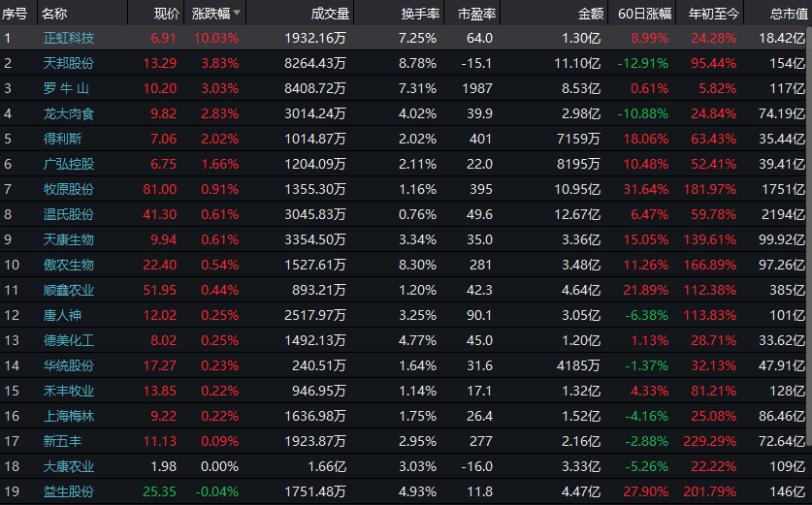Select year-to-date cell 201.79%
The image size is (812, 505).
(709, 491)
